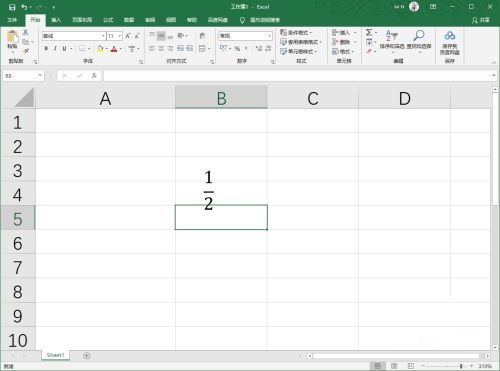Image resolution: width=500 pixels, height=371 pixels.
Task: Toggle bold formatting
Action: click(46, 49)
